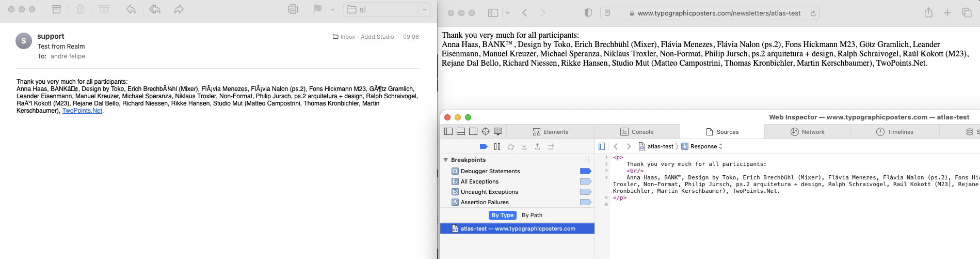This screenshot has width=980, height=259.
Task: Open Move to folder dropdown chevron
Action: (x=424, y=9)
